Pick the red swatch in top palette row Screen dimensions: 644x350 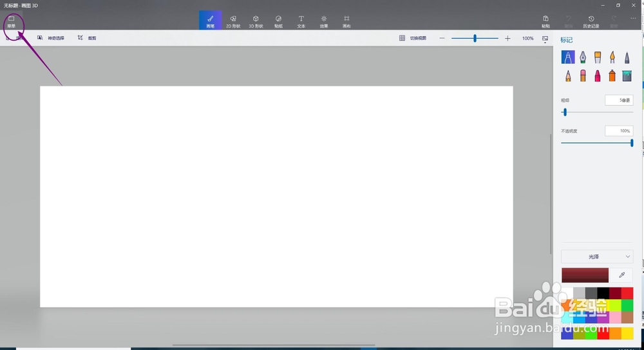(x=627, y=293)
